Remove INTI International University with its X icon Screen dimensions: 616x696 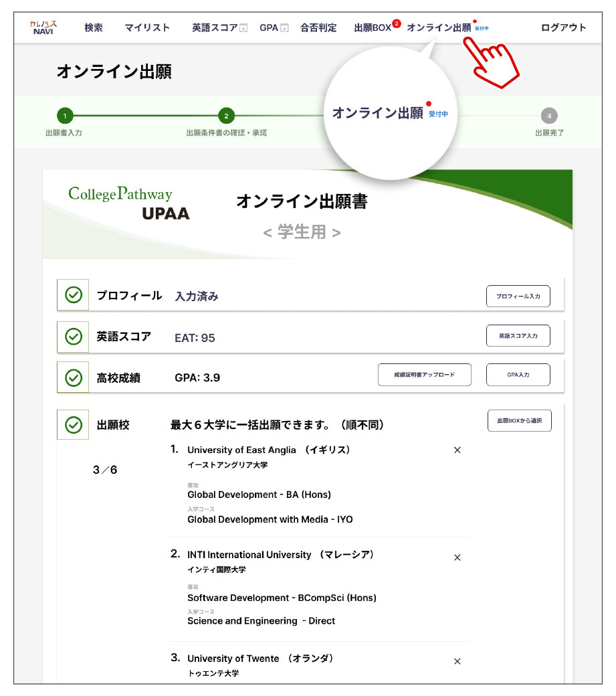pyautogui.click(x=457, y=557)
